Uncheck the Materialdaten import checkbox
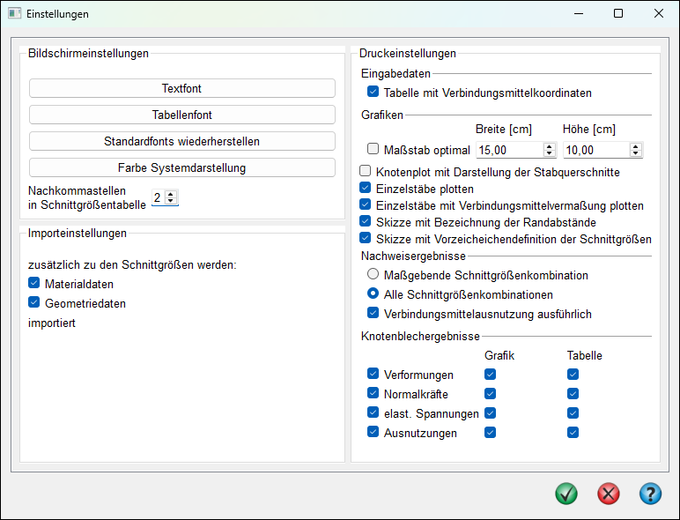This screenshot has width=680, height=520. 36,284
